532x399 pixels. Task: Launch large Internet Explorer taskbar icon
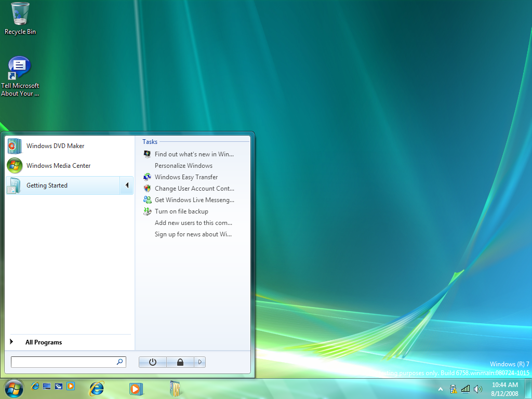coord(97,388)
